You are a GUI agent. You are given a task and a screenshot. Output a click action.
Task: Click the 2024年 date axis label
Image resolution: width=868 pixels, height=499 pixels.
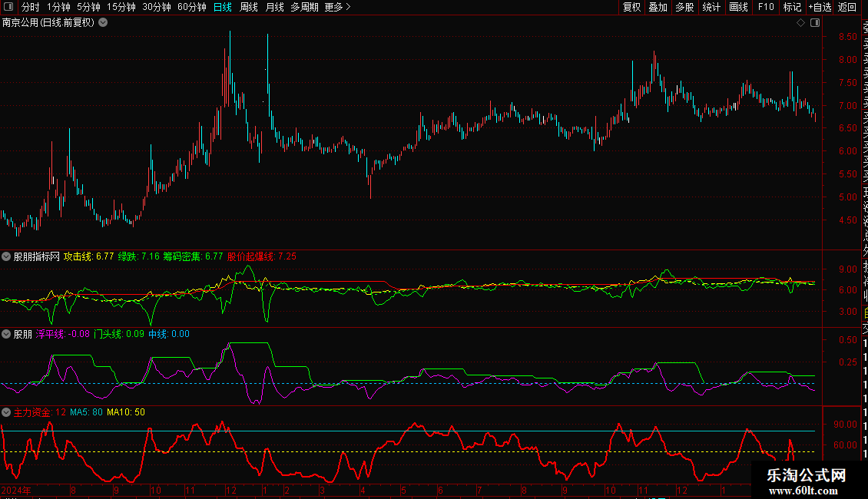(x=16, y=490)
